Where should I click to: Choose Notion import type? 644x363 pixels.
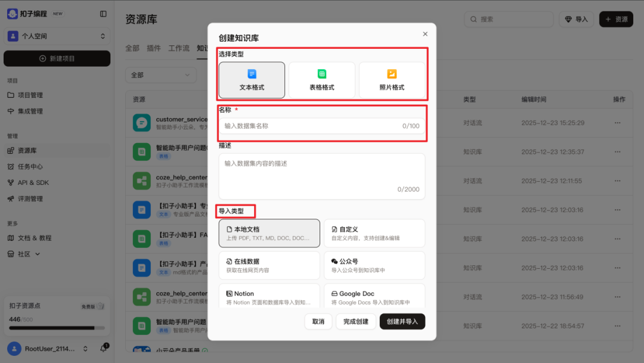coord(269,296)
